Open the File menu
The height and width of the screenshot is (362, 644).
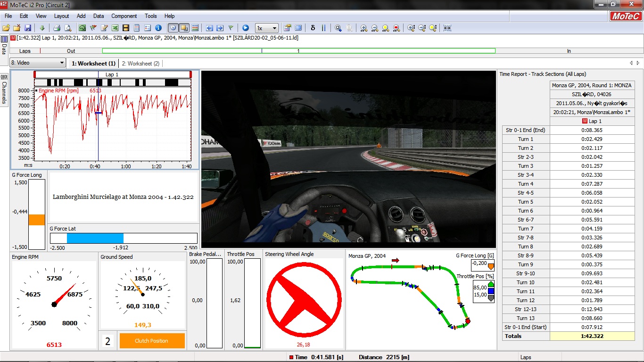coord(8,16)
